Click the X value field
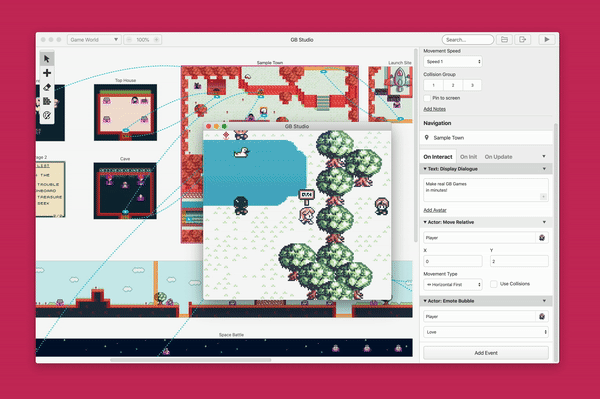Image resolution: width=600 pixels, height=399 pixels. point(453,261)
